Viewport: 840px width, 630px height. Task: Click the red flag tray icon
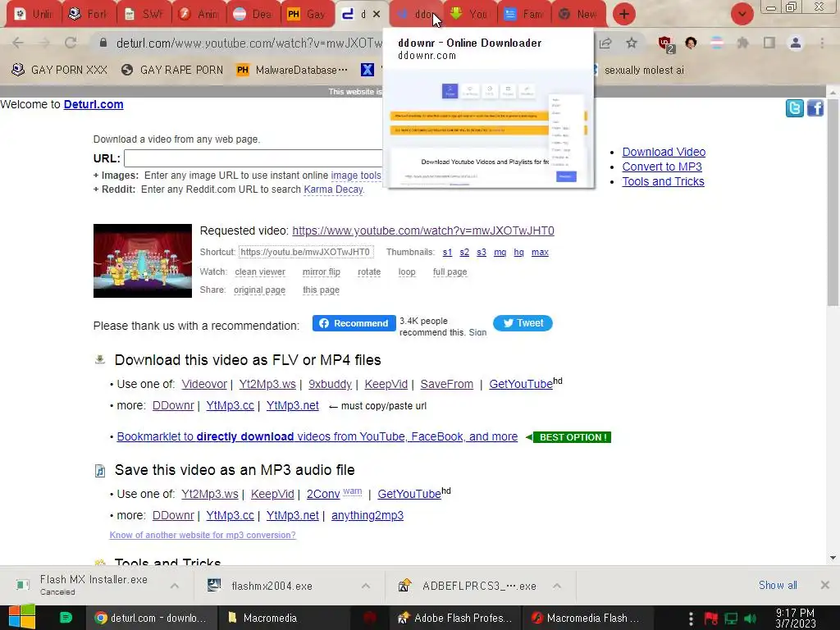(711, 619)
